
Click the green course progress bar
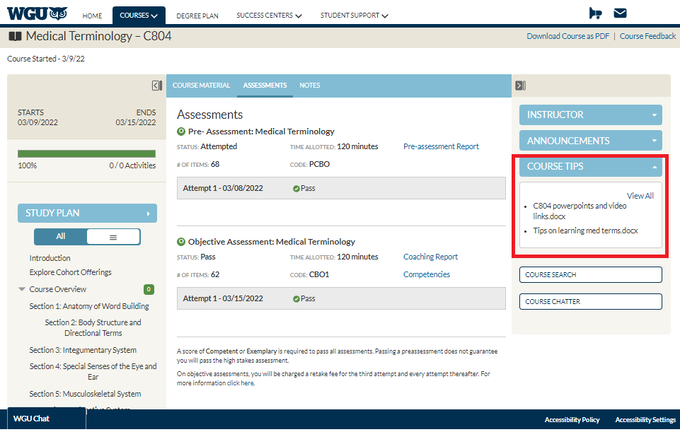click(87, 153)
